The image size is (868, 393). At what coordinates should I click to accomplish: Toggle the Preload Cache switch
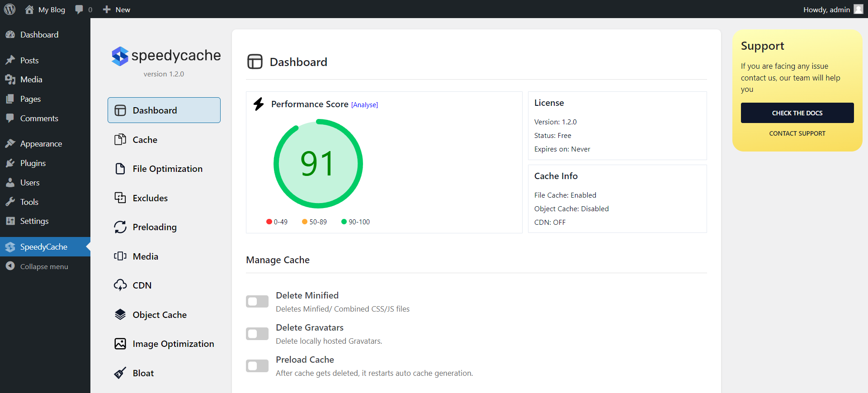click(257, 366)
